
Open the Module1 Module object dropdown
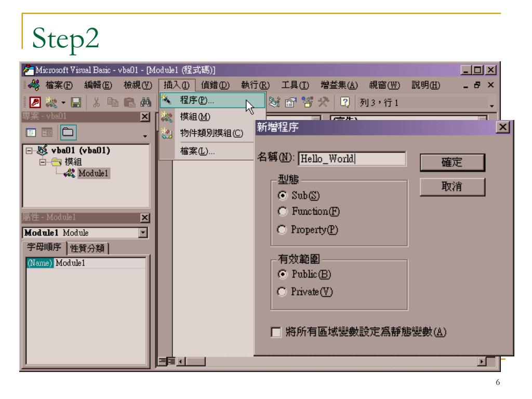coord(143,232)
